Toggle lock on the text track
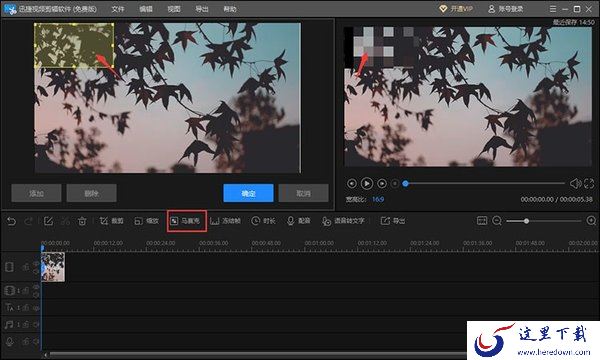Screen dimensions: 600x360 coord(26,308)
